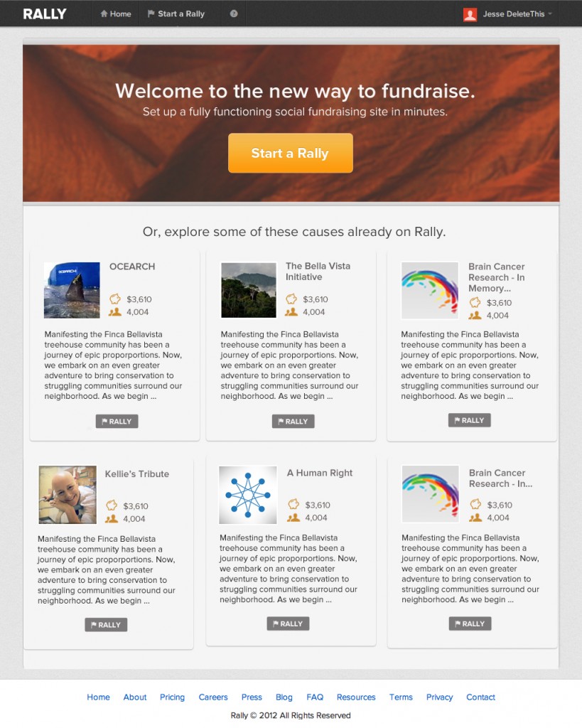This screenshot has height=728, width=582.
Task: Click the RALLY button under A Human Right
Action: [x=288, y=623]
